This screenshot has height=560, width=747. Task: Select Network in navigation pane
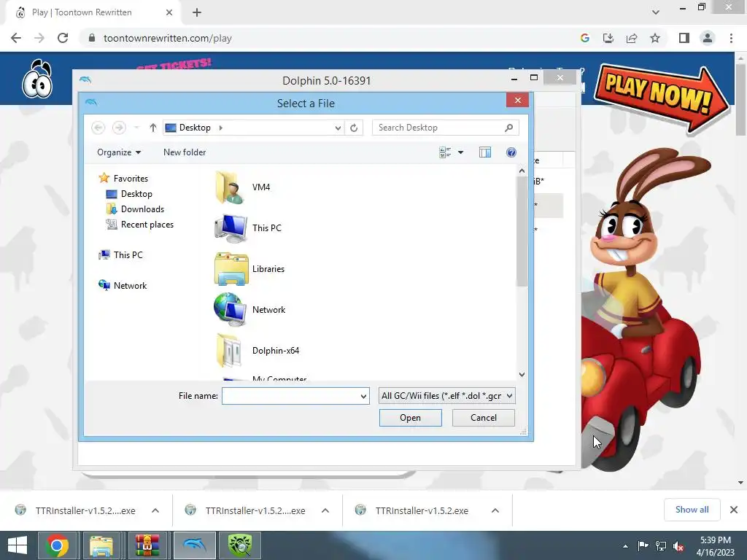click(123, 285)
